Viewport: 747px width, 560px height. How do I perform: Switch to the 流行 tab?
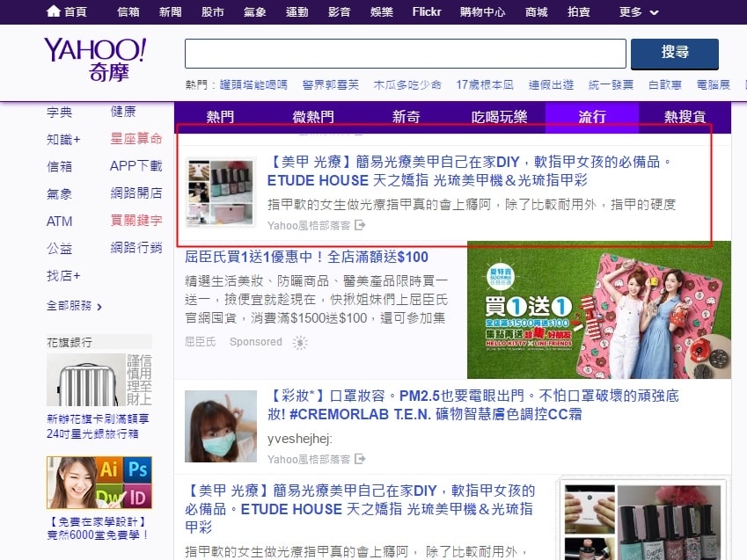point(592,117)
